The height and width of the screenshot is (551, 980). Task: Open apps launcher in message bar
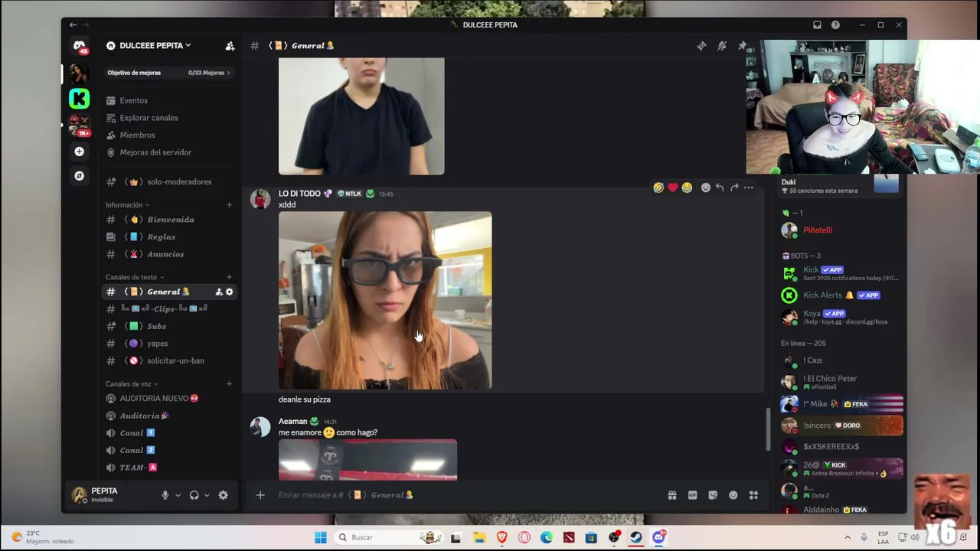pos(753,495)
